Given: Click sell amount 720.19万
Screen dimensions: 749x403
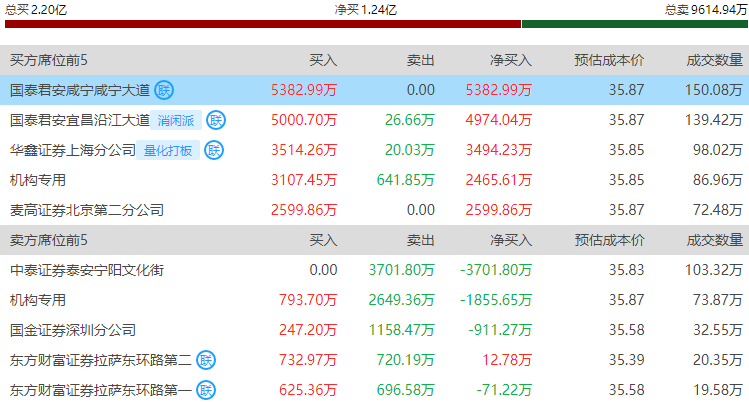Looking at the screenshot, I should pyautogui.click(x=406, y=360).
